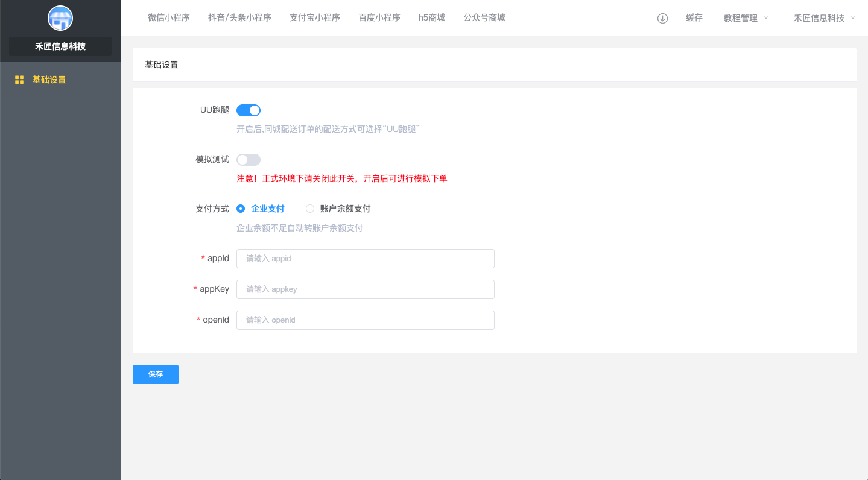Focus the openId input field
This screenshot has height=480, width=868.
pyautogui.click(x=366, y=320)
